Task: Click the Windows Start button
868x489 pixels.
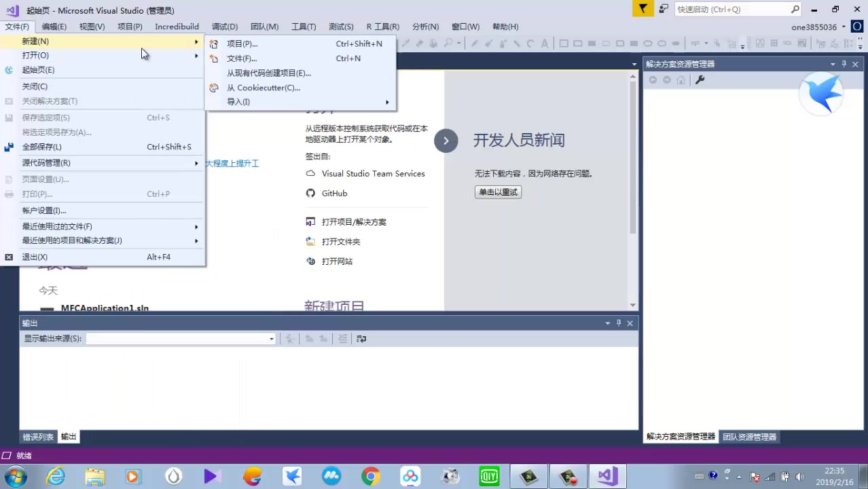Action: [x=15, y=476]
